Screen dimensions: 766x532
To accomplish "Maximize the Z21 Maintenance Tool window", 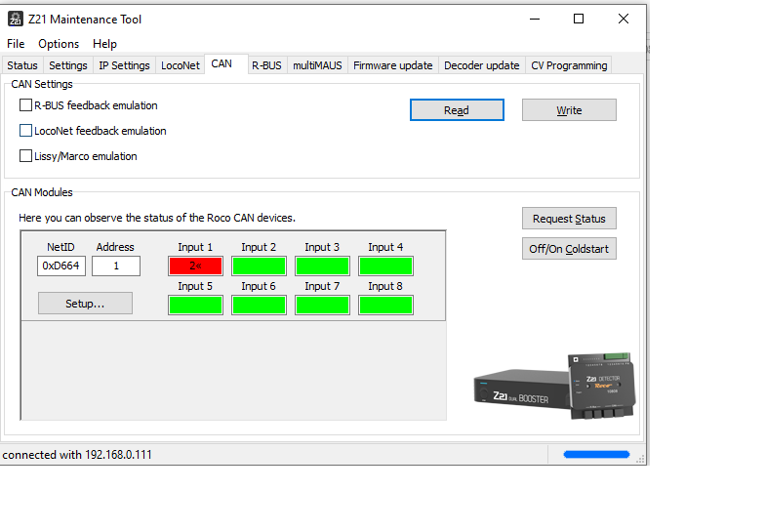I will [579, 20].
